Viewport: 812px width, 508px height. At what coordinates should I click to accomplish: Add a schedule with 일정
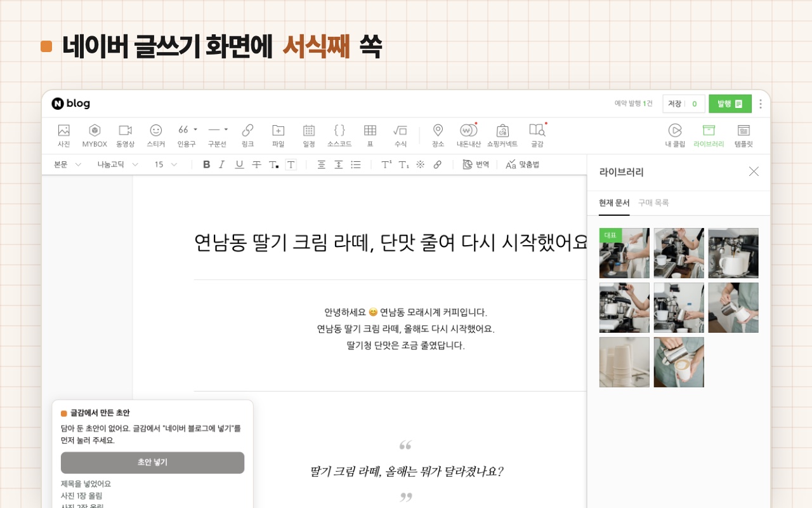[x=309, y=135]
